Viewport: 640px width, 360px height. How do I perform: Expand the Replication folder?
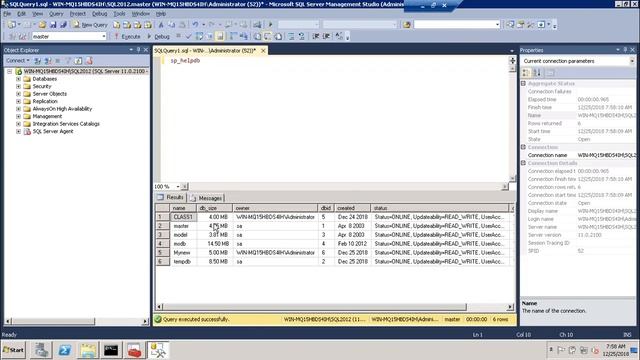point(18,101)
